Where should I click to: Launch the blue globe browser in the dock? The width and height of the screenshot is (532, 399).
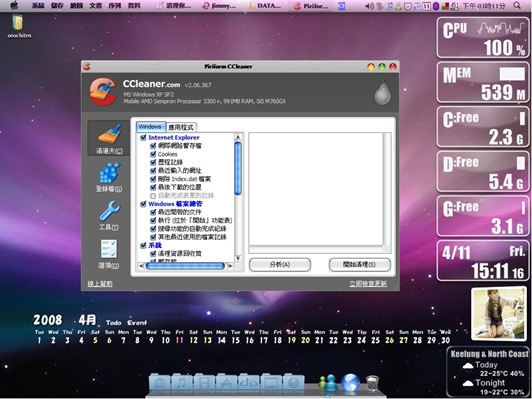pos(350,383)
